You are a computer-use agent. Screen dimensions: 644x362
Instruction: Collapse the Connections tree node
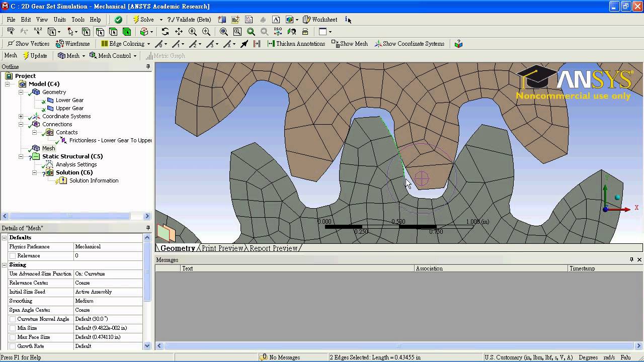click(21, 124)
